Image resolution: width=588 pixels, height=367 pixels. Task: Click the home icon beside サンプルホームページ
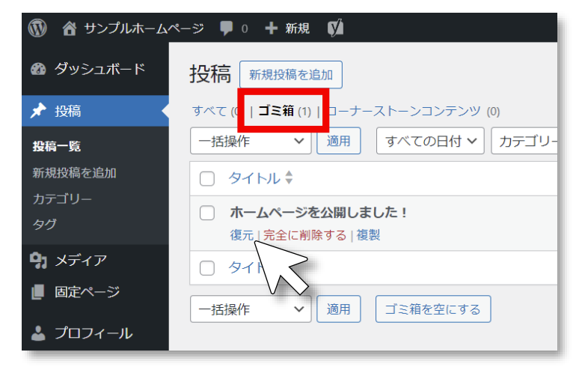70,28
